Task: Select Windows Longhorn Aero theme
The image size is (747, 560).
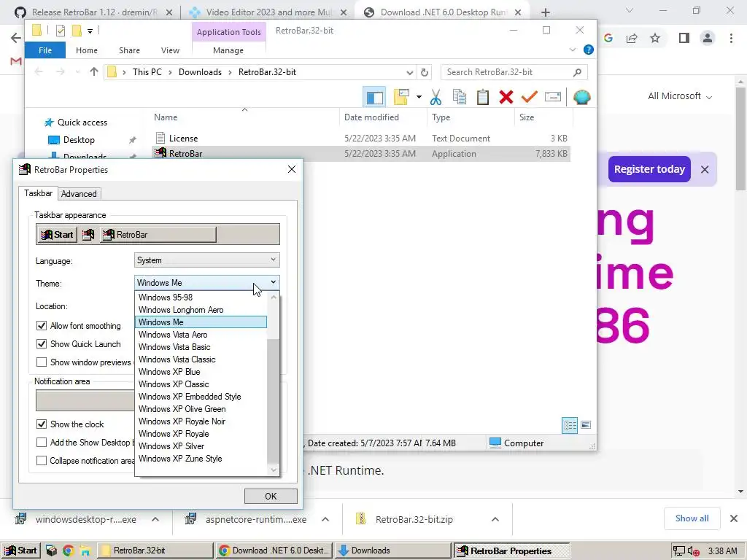Action: 201,309
